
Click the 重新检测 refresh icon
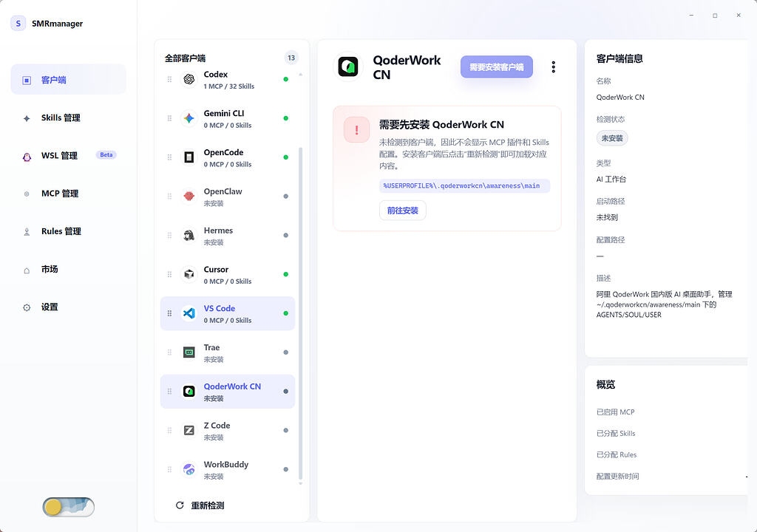click(x=180, y=505)
